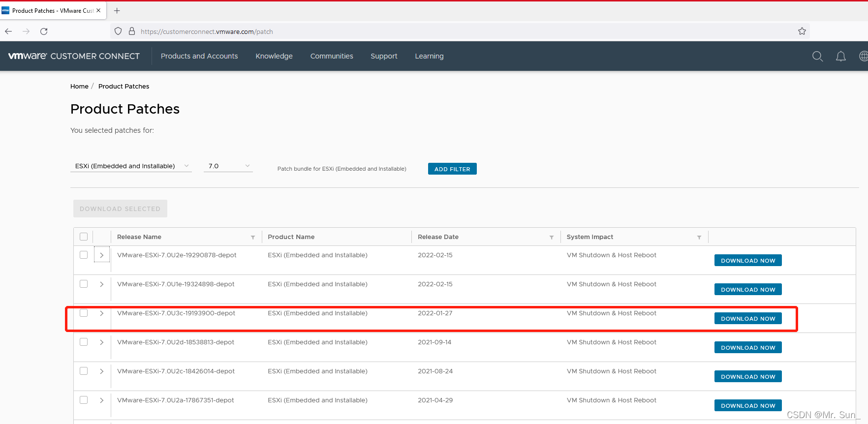Click the globe language icon

tap(864, 56)
